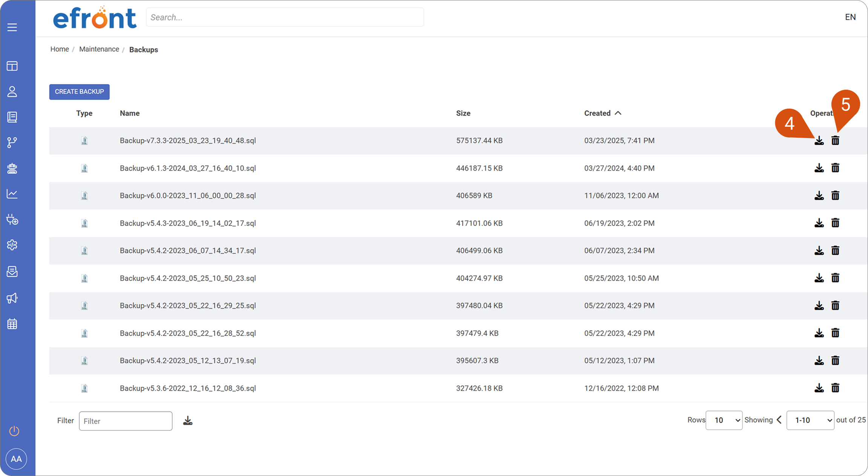Screen dimensions: 868x476
Task: Delete the Backup-v5.3.6-2022_12_16 backup
Action: coord(836,388)
